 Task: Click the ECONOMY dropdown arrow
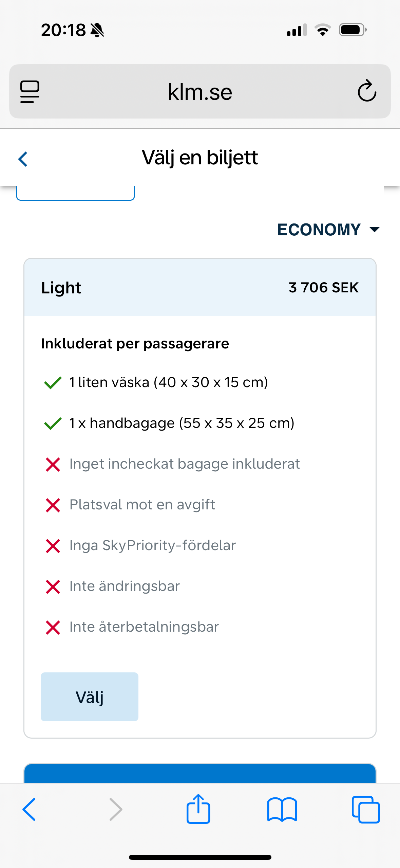375,230
